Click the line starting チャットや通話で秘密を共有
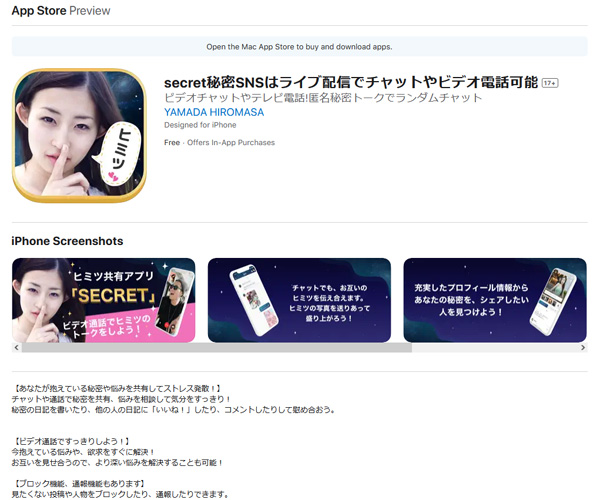The image size is (600, 500). (121, 399)
